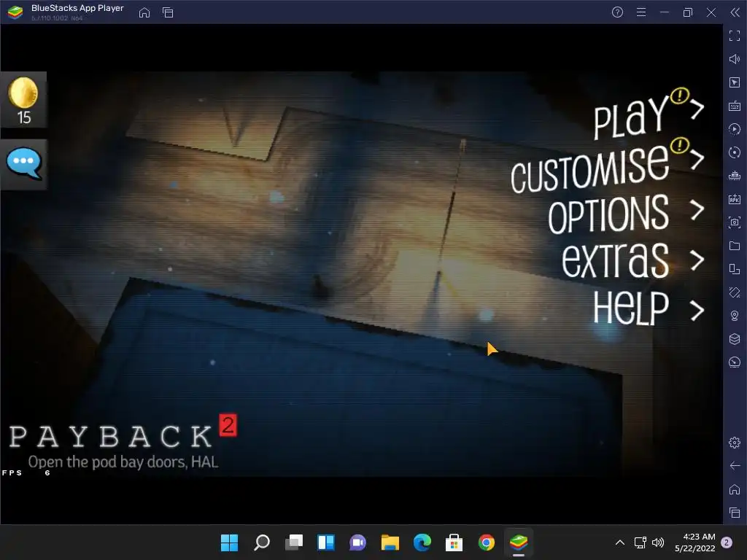Open BlueStacks settings gear icon
The width and height of the screenshot is (747, 560).
click(x=735, y=443)
